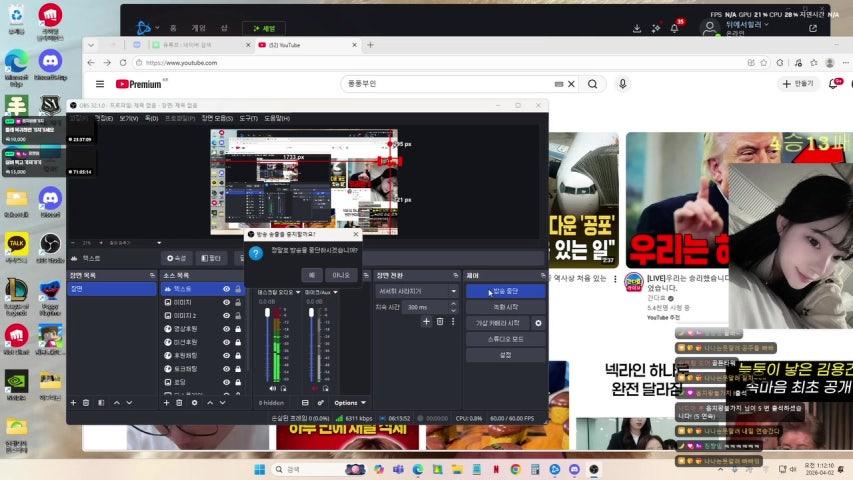This screenshot has width=853, height=480.
Task: Click the 녹화 시작 button
Action: pos(505,307)
